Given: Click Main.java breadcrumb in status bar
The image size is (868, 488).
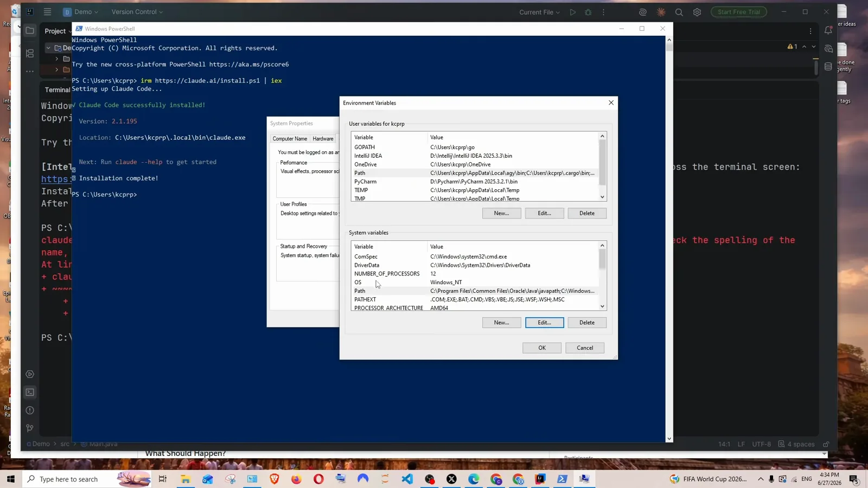Looking at the screenshot, I should coord(99,444).
